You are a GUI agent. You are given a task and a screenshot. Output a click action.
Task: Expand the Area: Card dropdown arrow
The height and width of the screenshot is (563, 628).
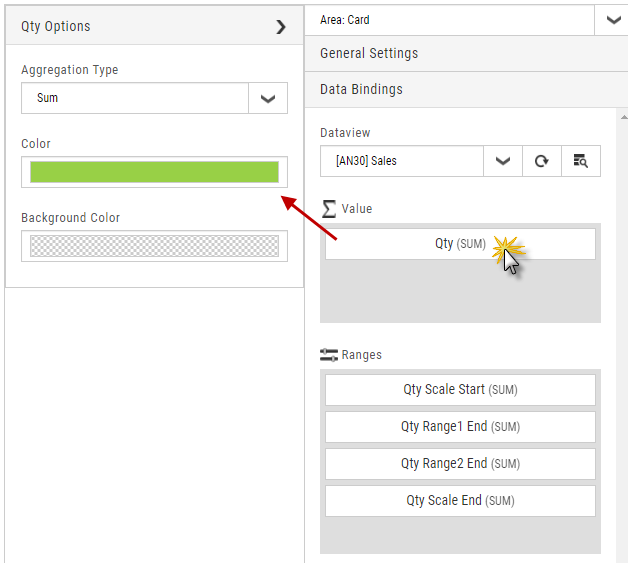point(613,20)
